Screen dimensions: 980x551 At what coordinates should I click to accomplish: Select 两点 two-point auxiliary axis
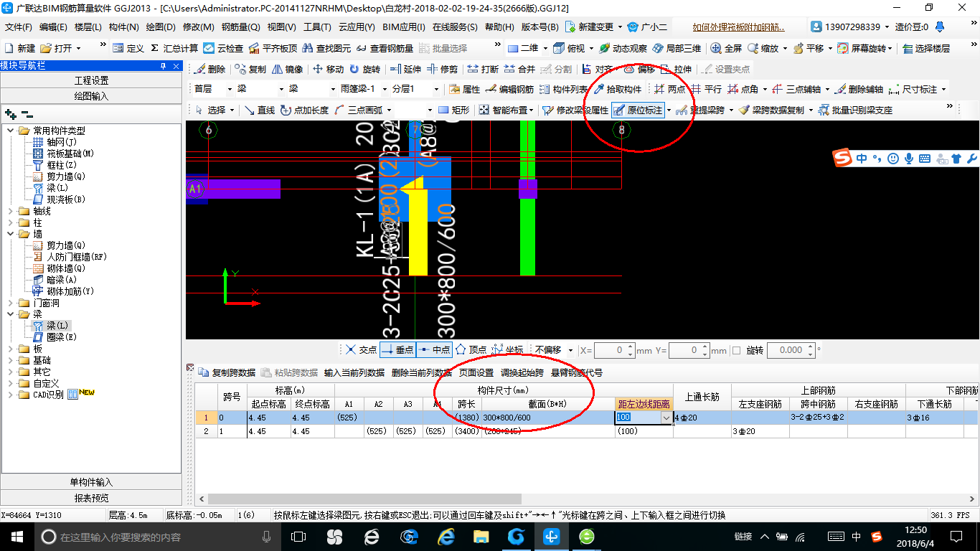click(669, 90)
